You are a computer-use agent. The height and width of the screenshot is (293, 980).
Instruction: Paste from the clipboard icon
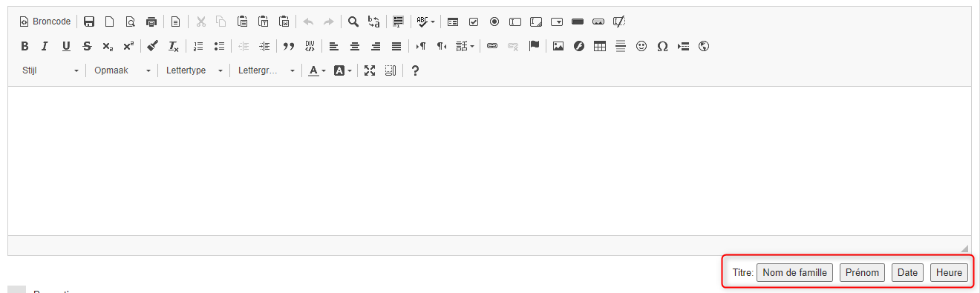tap(242, 22)
